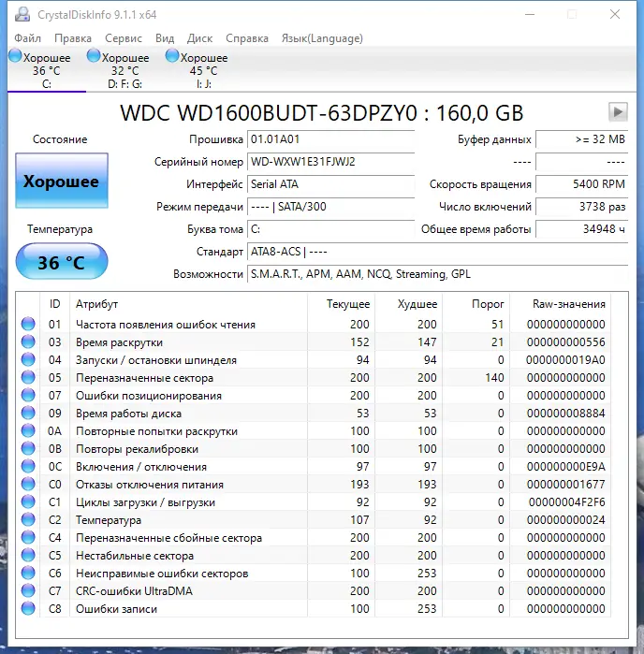This screenshot has width=644, height=654.
Task: Click status dot for attribute C6
Action: (28, 574)
